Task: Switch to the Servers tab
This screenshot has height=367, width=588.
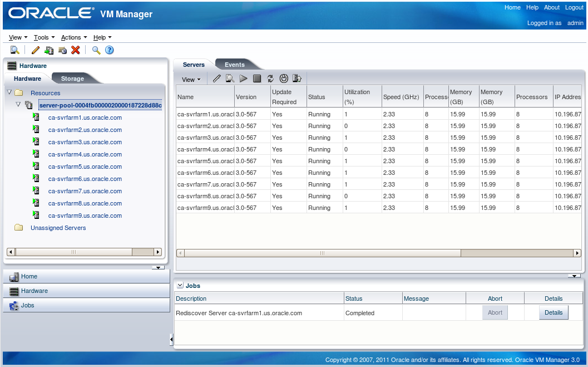Action: click(x=194, y=65)
